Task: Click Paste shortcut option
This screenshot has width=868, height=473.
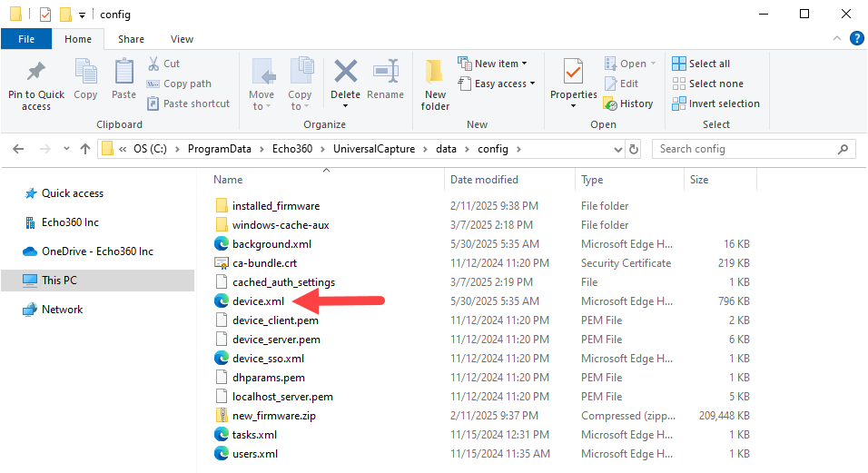Action: 188,103
